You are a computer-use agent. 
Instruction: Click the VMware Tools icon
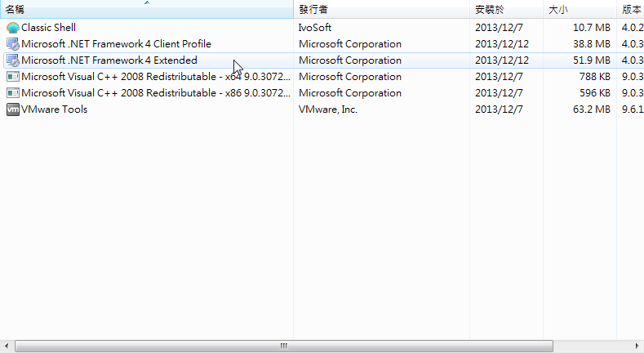click(x=13, y=109)
